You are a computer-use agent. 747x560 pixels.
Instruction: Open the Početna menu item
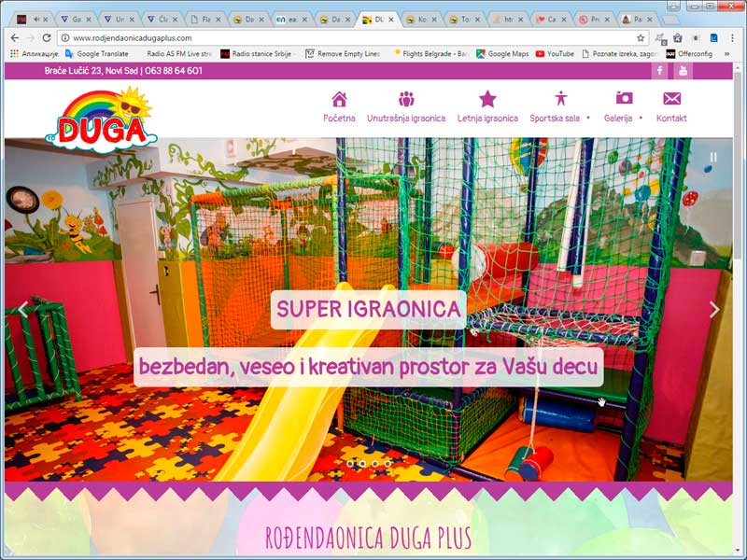[339, 119]
